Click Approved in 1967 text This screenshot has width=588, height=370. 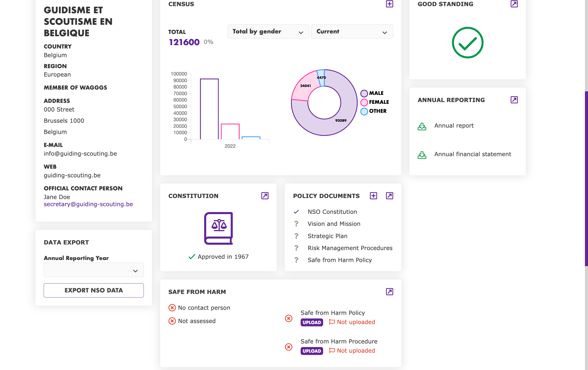[223, 257]
